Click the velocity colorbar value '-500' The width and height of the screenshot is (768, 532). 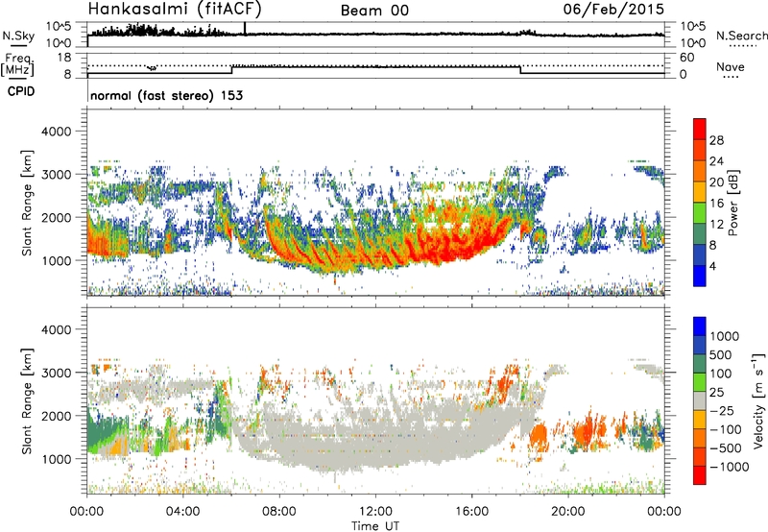(728, 447)
